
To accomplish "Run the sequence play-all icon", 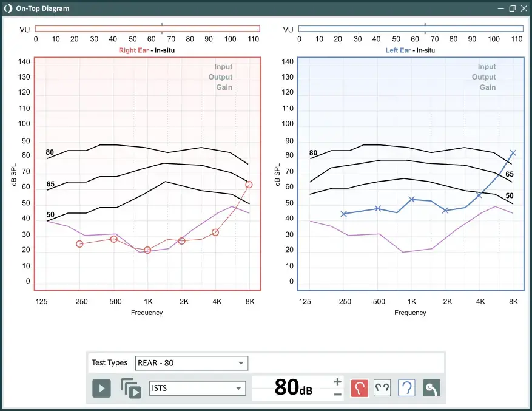I will click(131, 389).
